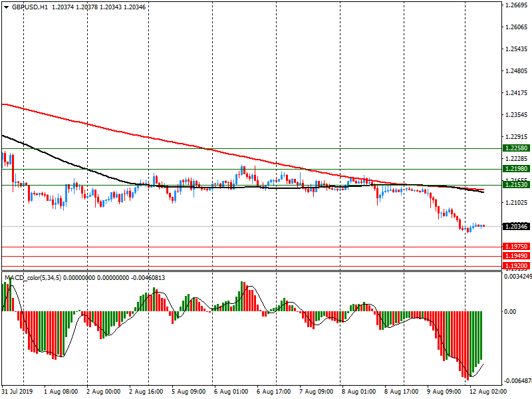
Task: Click the GBPUSD,H1 chart title text
Action: (x=30, y=7)
